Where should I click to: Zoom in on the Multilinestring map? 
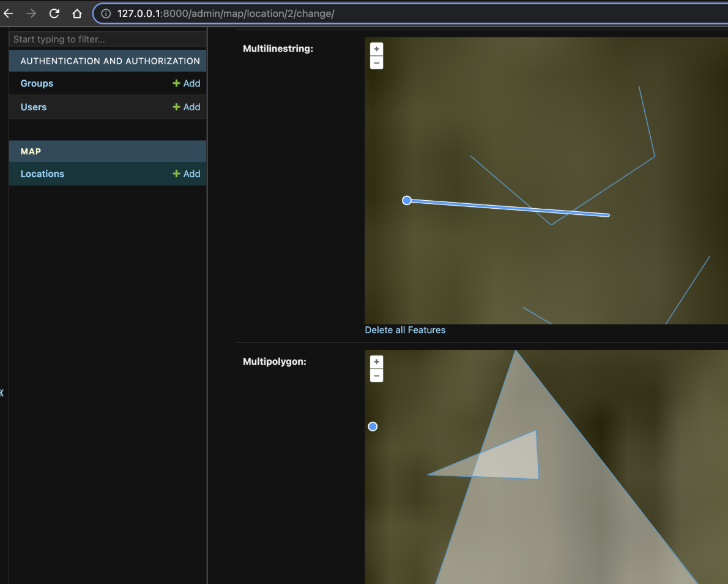(x=377, y=49)
